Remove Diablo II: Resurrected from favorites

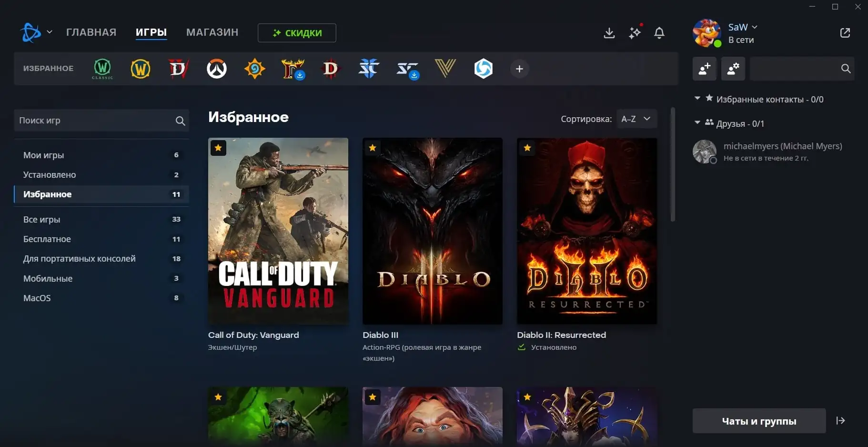527,148
